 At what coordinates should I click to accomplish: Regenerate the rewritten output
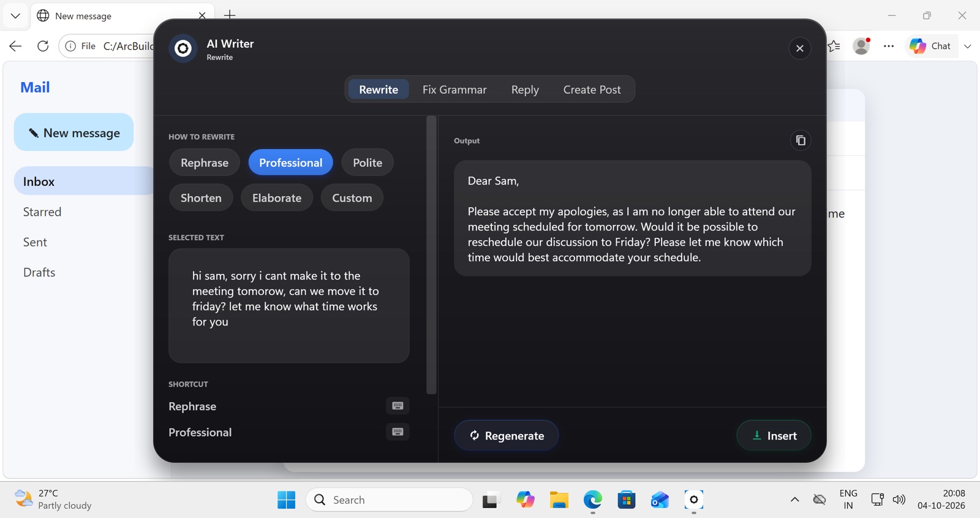(x=506, y=435)
